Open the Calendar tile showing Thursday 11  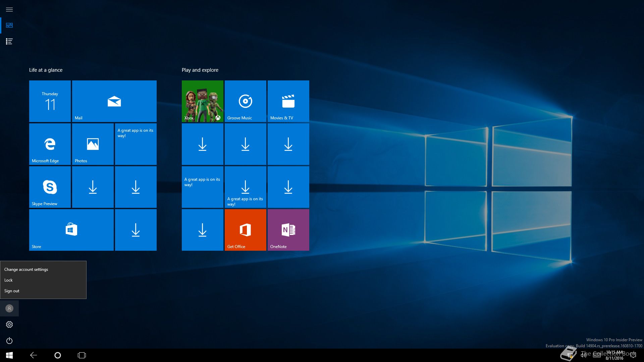(50, 101)
